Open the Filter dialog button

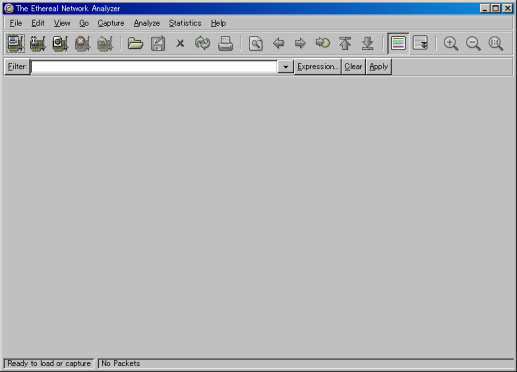pyautogui.click(x=17, y=67)
